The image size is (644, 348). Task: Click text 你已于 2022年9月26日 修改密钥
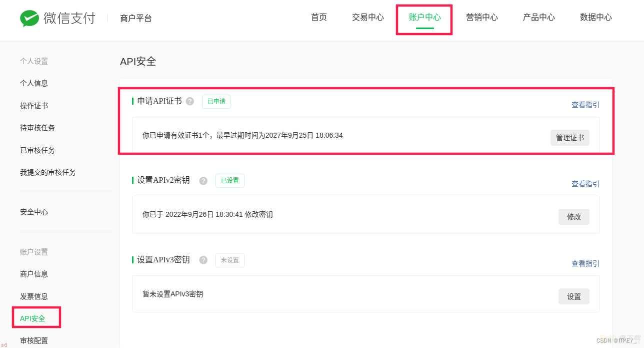pyautogui.click(x=207, y=214)
